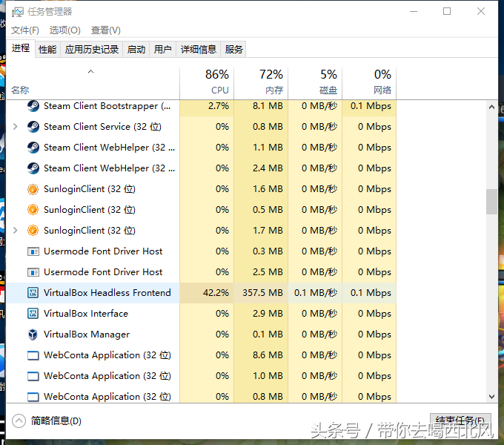Switch to the 启动 tab
504x445 pixels.
[136, 50]
